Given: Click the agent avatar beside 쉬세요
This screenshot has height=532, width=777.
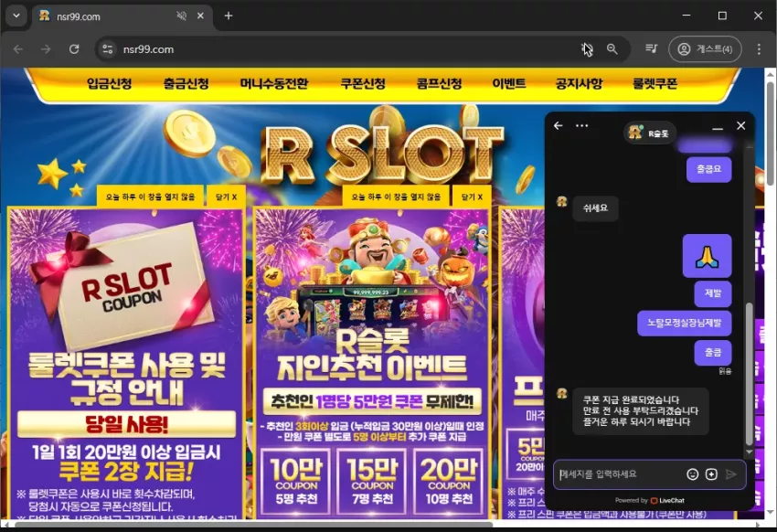Looking at the screenshot, I should click(x=561, y=201).
